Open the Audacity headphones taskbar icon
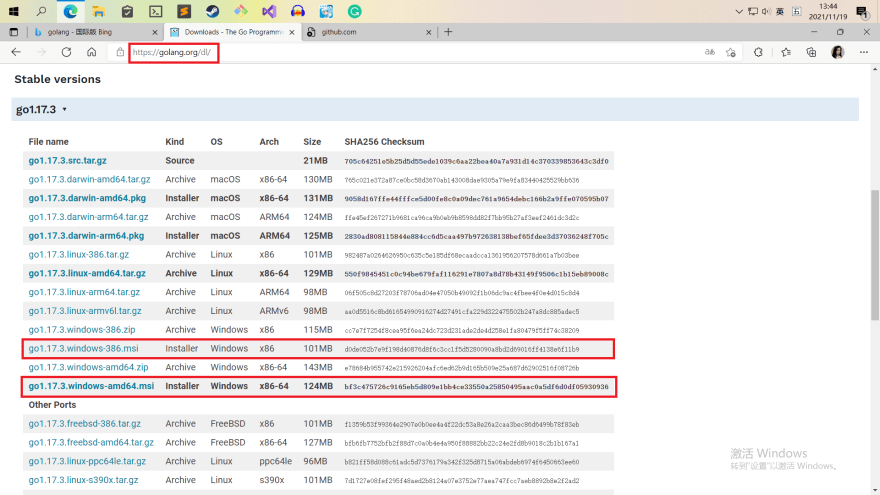The image size is (880, 495). (297, 11)
